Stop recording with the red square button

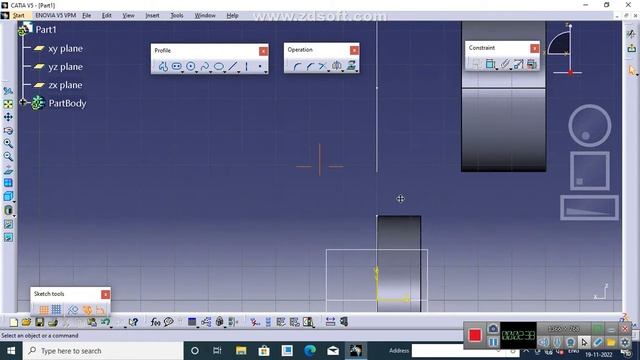pos(475,336)
